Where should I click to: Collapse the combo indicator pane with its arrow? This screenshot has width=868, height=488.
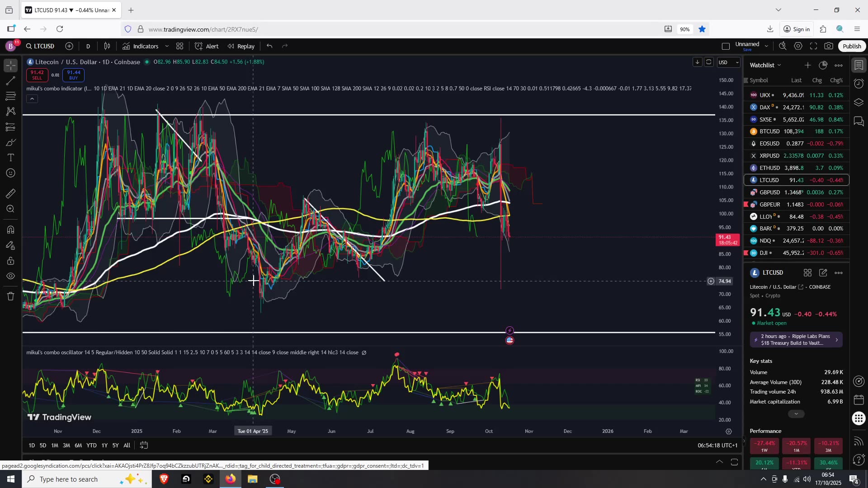[32, 99]
